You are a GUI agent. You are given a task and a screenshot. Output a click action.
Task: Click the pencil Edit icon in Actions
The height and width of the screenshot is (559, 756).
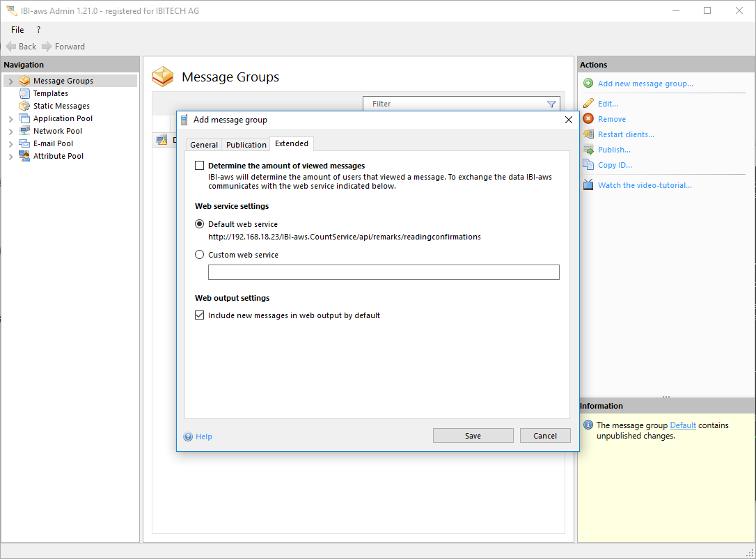tap(588, 104)
